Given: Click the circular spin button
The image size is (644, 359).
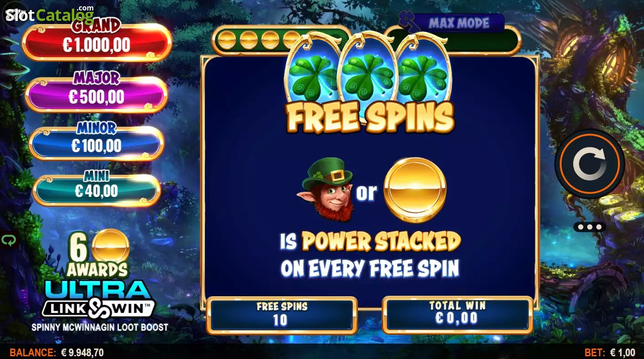Looking at the screenshot, I should pos(590,164).
